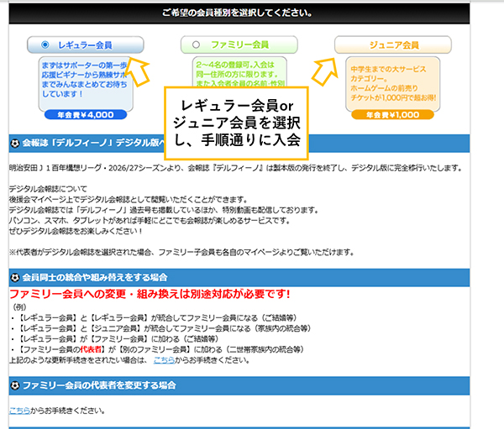Open こちら link for membership merge procedure
Viewport: 504px width, 429px height.
(164, 360)
